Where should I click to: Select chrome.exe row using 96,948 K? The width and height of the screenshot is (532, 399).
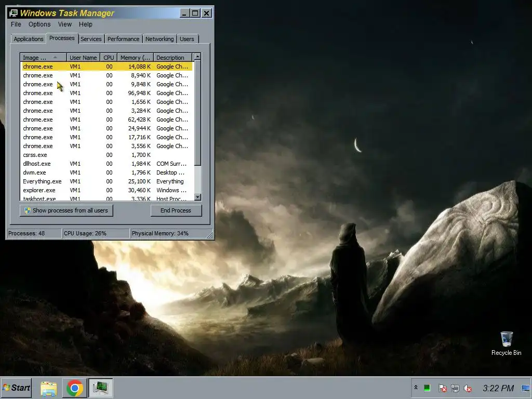107,93
